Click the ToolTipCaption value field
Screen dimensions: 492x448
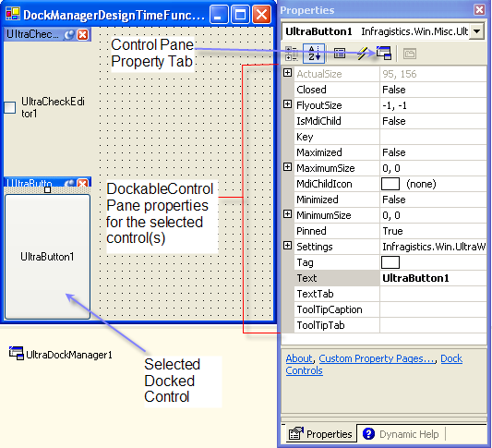[433, 309]
